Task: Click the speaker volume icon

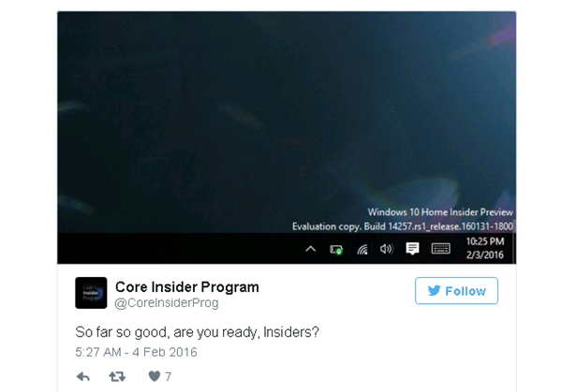Action: (387, 249)
